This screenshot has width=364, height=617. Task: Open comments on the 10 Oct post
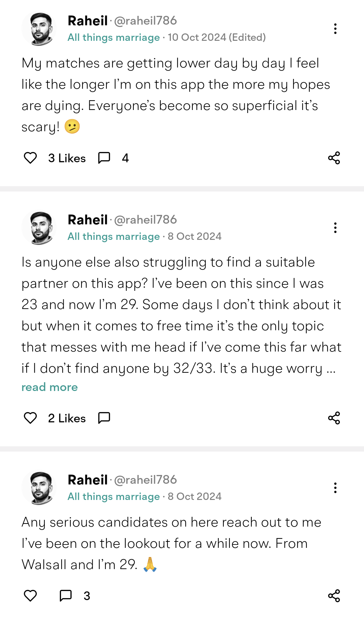104,158
